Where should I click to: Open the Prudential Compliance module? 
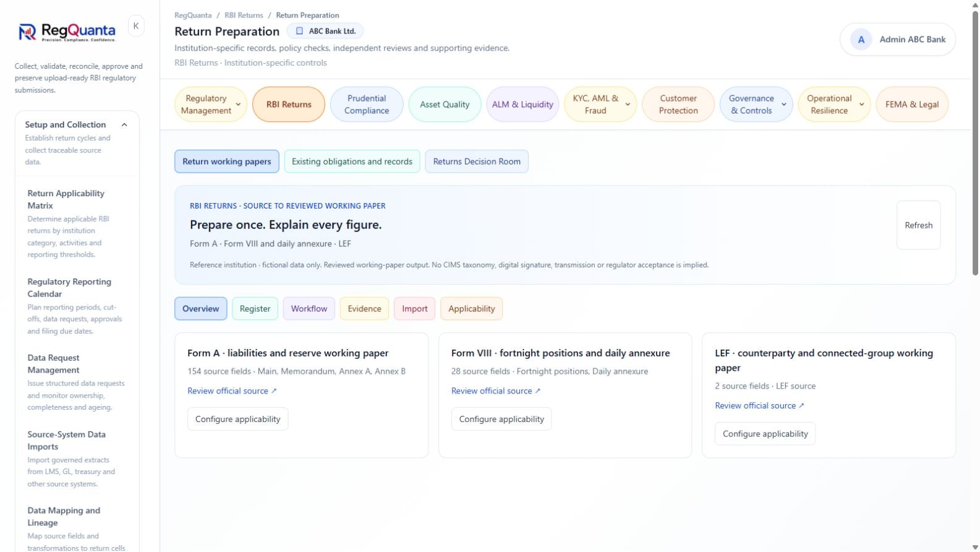pos(367,105)
